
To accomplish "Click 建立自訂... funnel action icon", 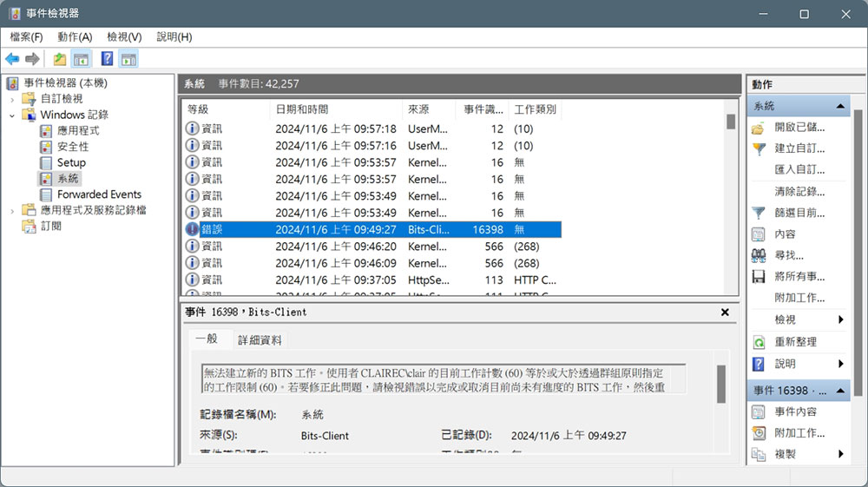I will click(x=759, y=148).
